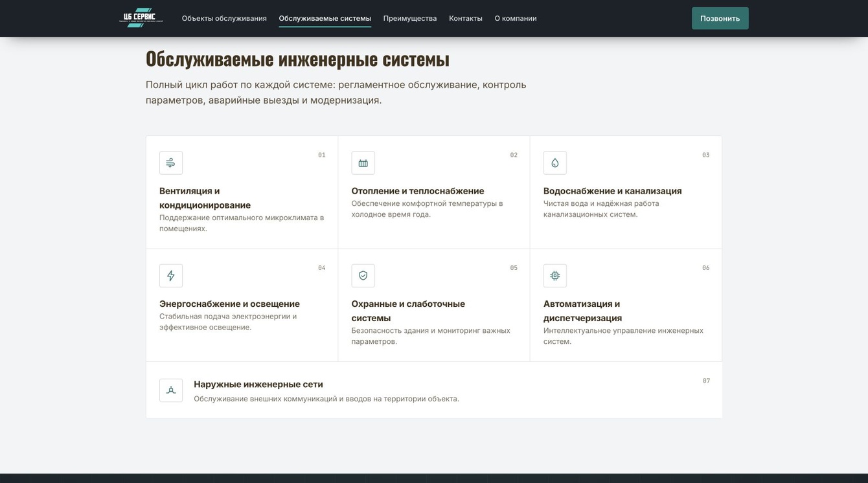
Task: Click the security shield icon
Action: [x=363, y=276]
